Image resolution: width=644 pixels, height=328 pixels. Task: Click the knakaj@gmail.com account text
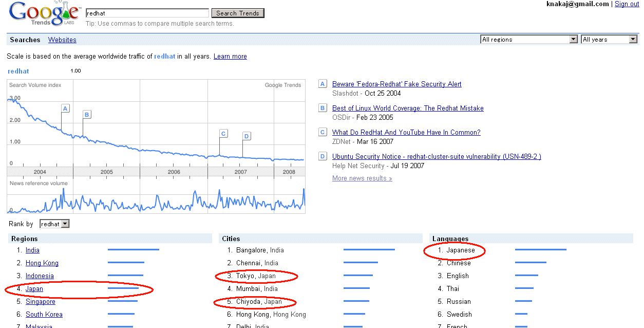tap(578, 4)
